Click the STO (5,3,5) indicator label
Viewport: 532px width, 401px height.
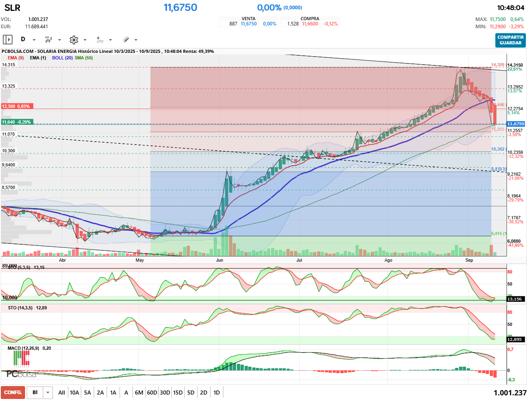[x=19, y=267]
